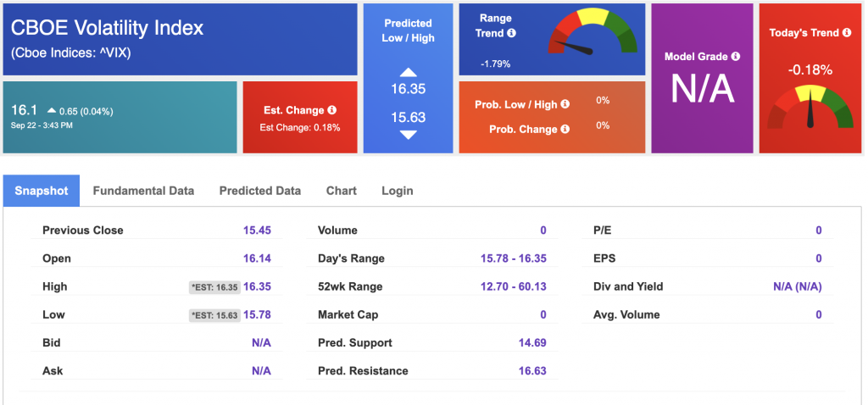Click the Today's Trend info icon
This screenshot has width=868, height=405.
(846, 33)
